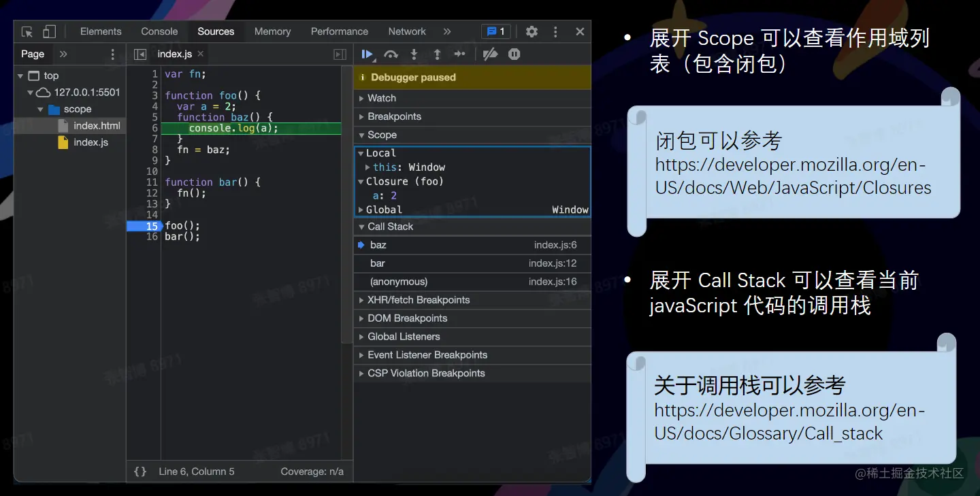Collapse the top frame tree node
This screenshot has height=496, width=980.
[x=20, y=76]
